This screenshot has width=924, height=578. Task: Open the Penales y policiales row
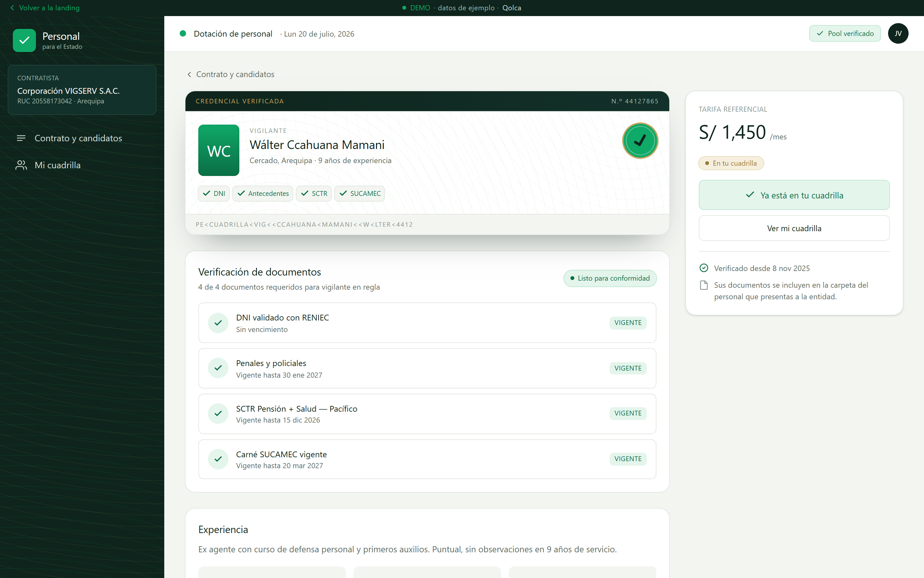point(427,368)
